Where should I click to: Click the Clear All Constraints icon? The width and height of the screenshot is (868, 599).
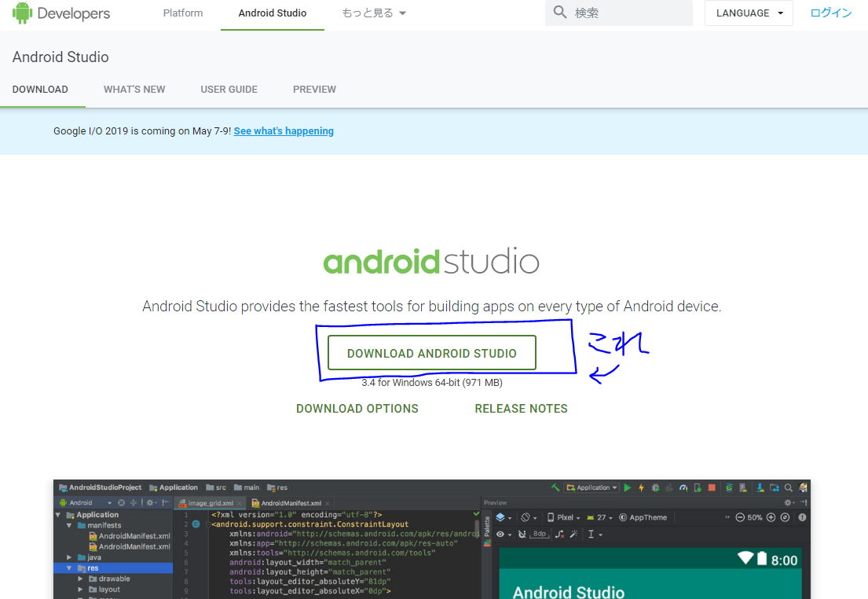(559, 535)
